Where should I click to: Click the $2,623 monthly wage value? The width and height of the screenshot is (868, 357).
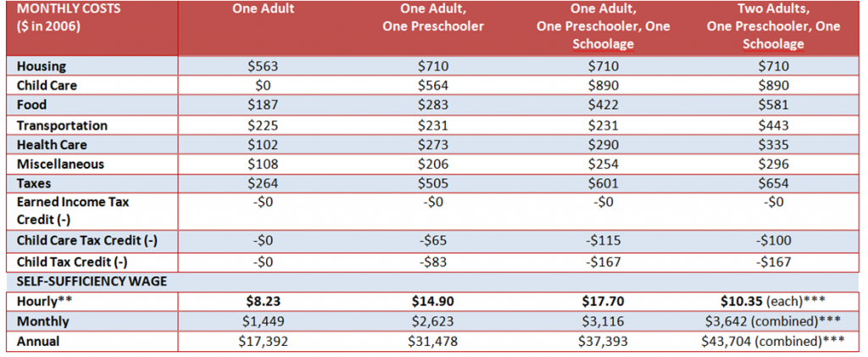click(x=432, y=321)
